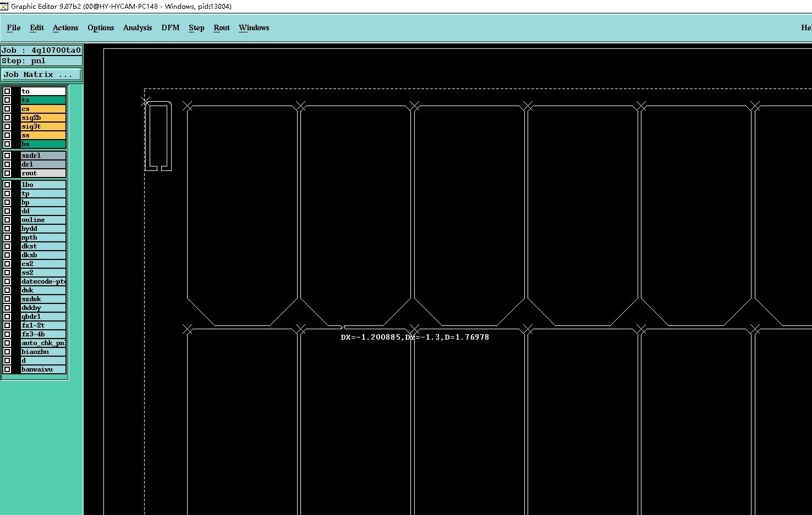Viewport: 812px width, 515px height.
Task: Select the szdwk layer name
Action: [x=43, y=299]
